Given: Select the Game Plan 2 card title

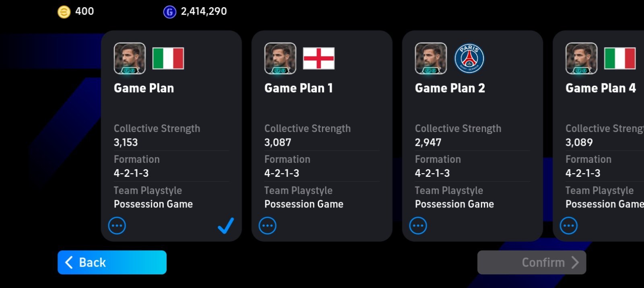Looking at the screenshot, I should tap(450, 88).
